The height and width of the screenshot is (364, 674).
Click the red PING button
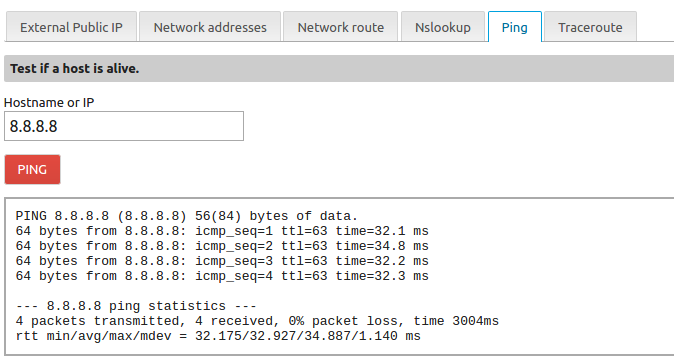[x=32, y=169]
